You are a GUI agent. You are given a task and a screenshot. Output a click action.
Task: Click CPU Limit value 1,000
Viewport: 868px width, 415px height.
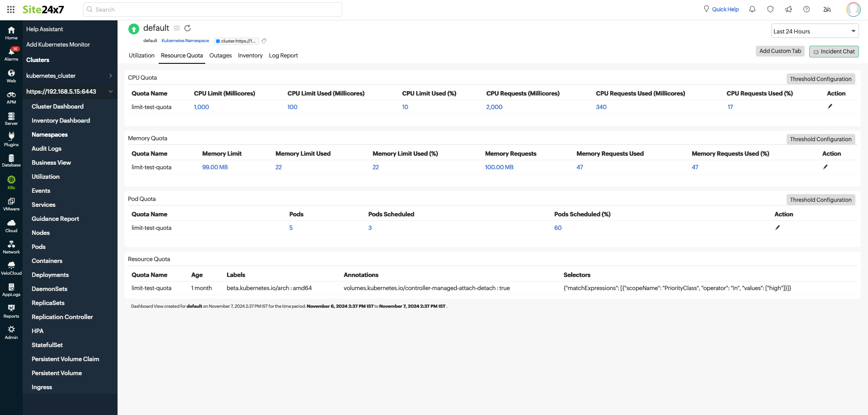click(x=201, y=107)
